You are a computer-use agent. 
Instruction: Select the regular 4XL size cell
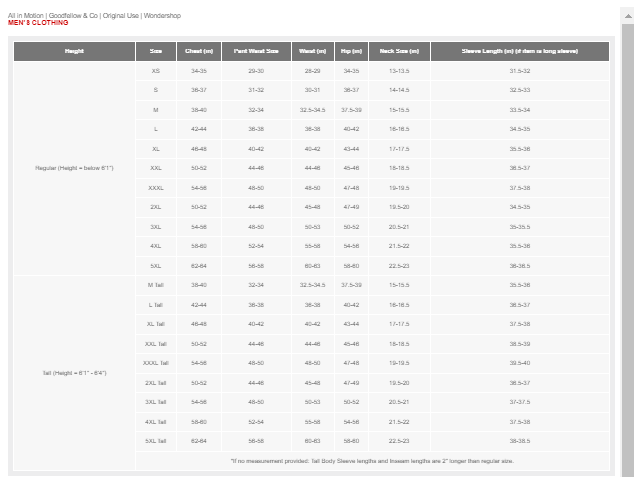coord(156,246)
